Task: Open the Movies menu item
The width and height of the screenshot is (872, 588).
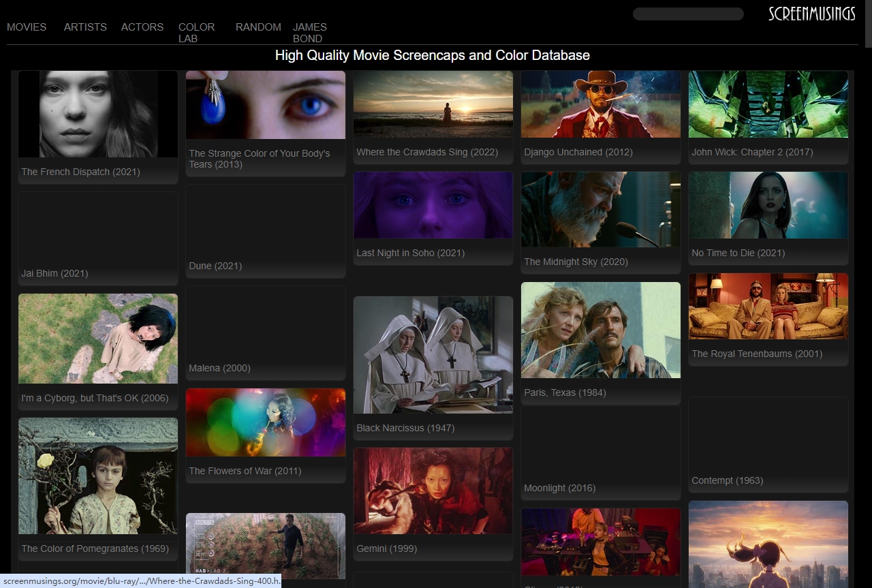Action: (x=27, y=27)
